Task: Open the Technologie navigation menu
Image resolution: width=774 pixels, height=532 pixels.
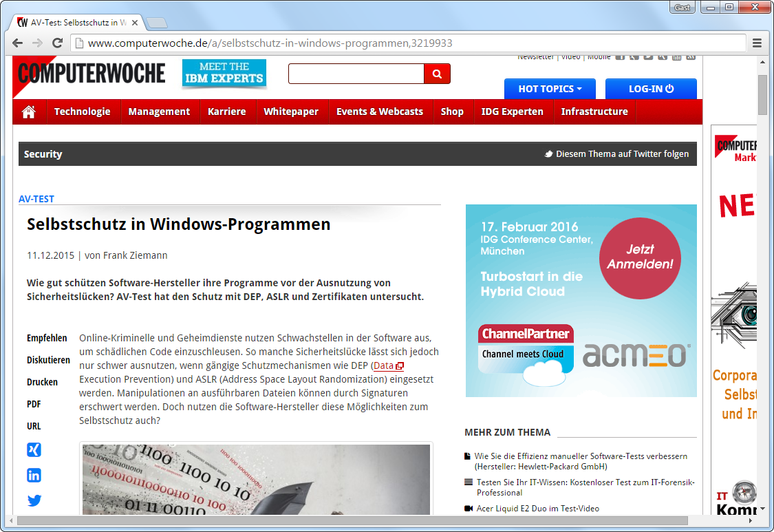Action: [x=83, y=111]
